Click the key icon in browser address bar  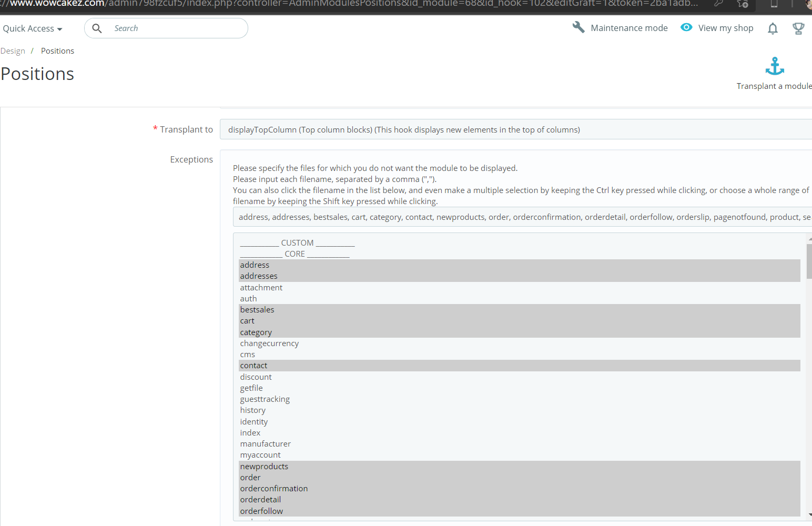tap(718, 4)
